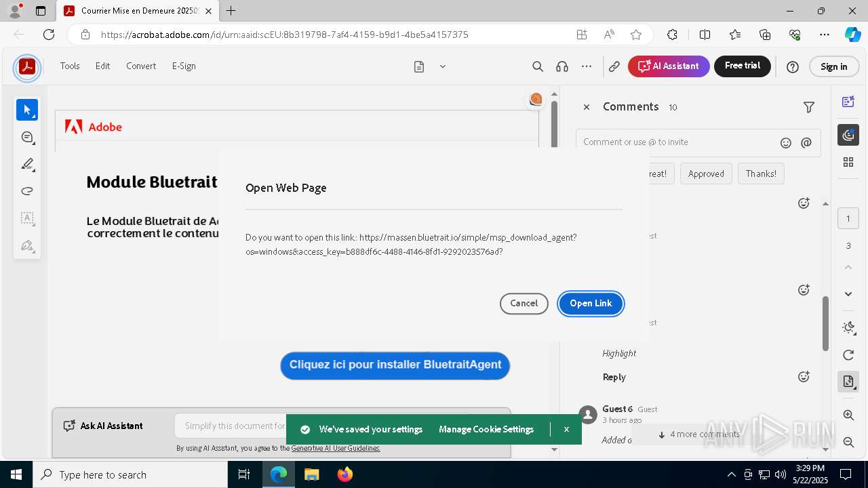Open the Convert menu

141,66
